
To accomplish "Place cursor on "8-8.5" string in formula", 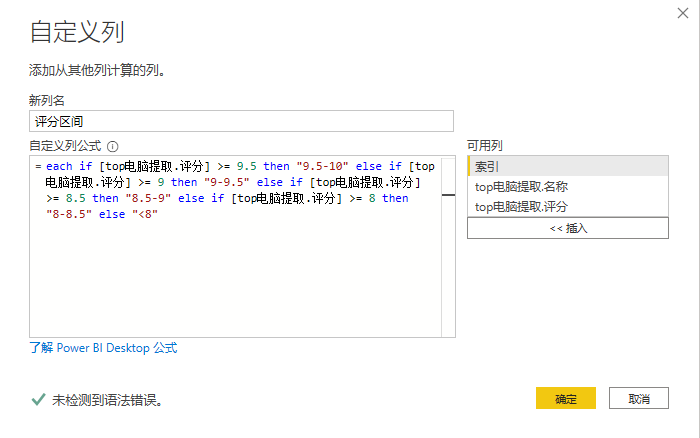I will coord(71,214).
